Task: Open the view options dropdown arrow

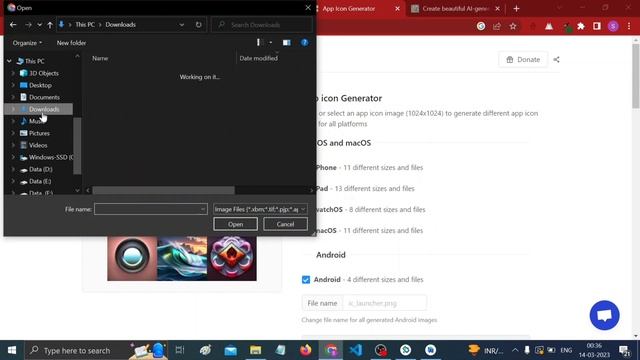Action: (270, 42)
